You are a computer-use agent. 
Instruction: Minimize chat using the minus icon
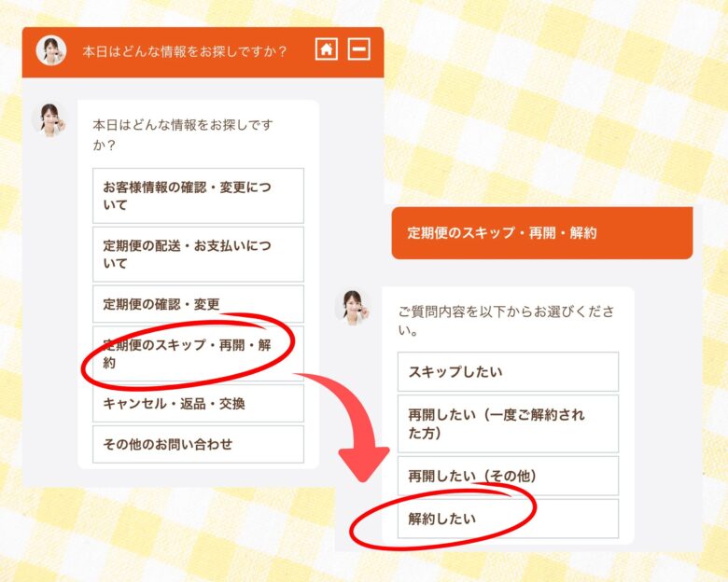tap(359, 48)
